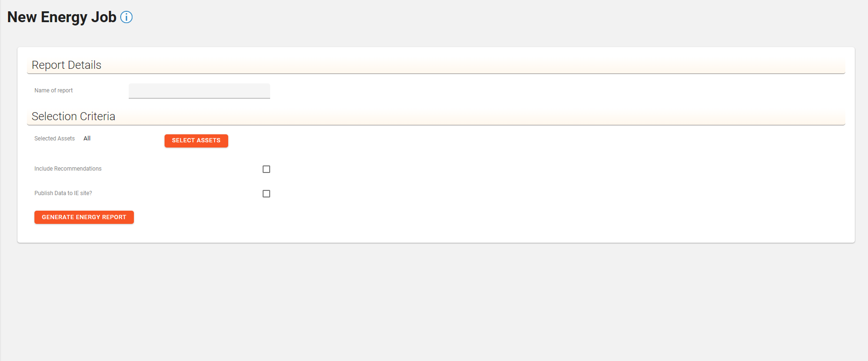Click the New Energy Job page title
Screen dimensions: 868x361
[x=62, y=17]
